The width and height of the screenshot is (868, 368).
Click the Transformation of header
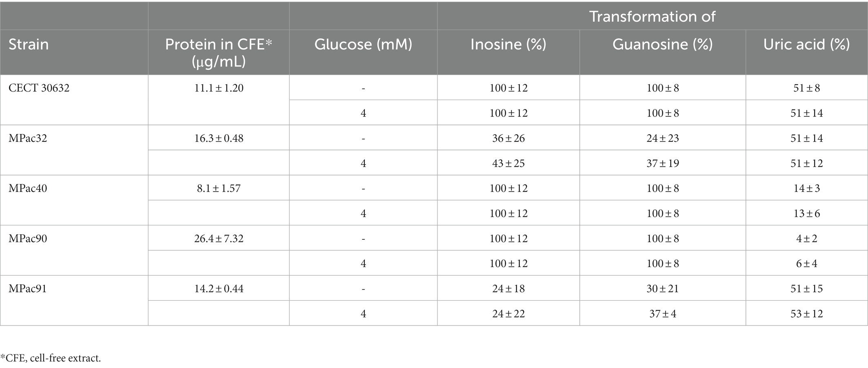[x=652, y=16]
